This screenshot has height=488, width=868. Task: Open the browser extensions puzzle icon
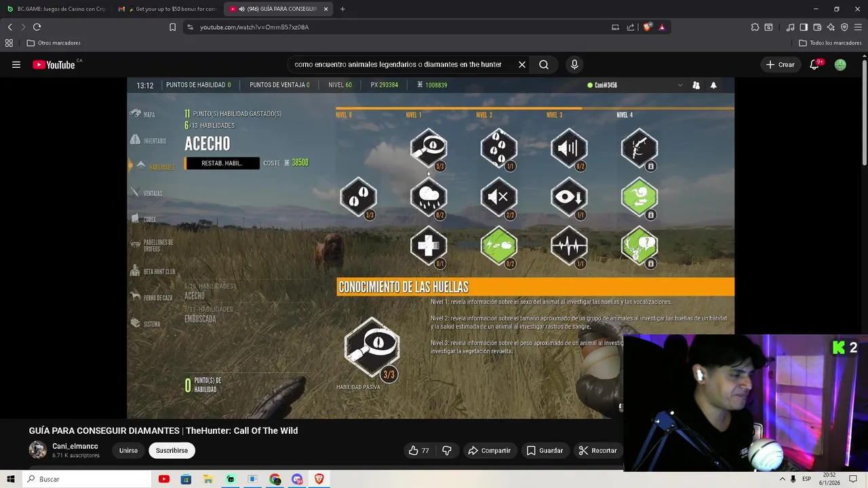pyautogui.click(x=755, y=27)
